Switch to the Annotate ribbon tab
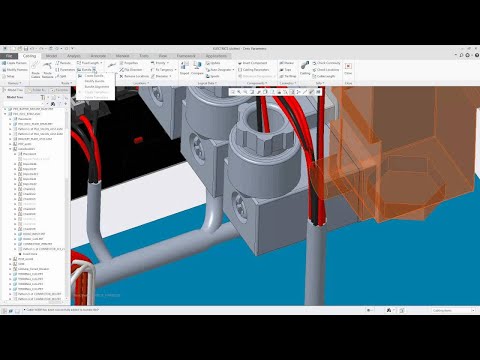The width and height of the screenshot is (480, 360). pyautogui.click(x=98, y=56)
